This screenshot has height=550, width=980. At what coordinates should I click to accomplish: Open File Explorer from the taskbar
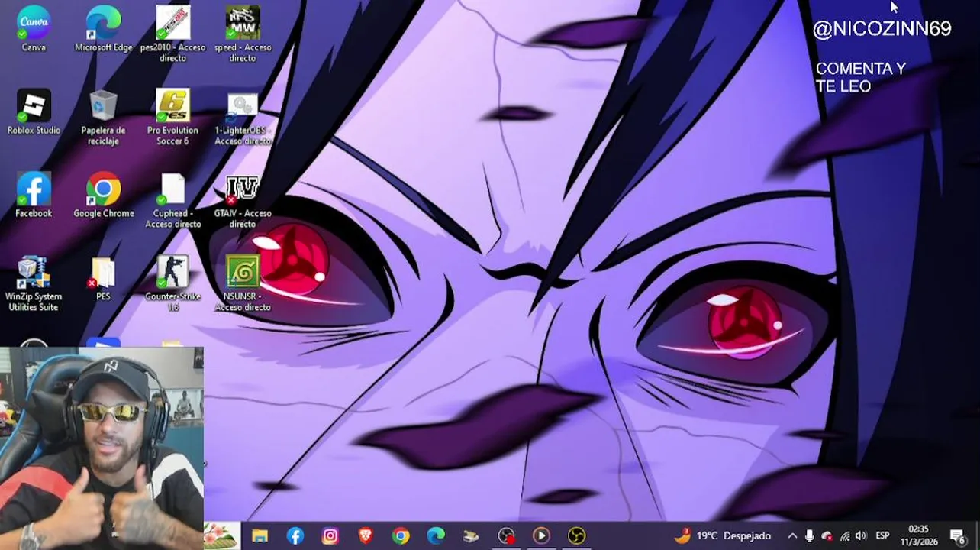pyautogui.click(x=260, y=535)
